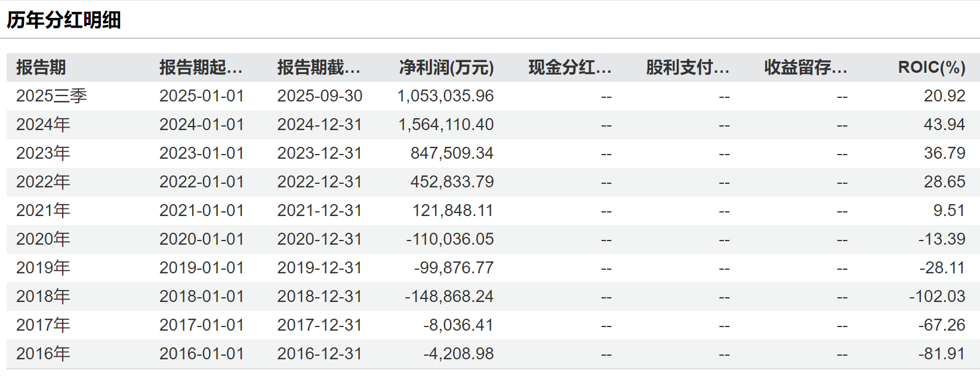This screenshot has width=980, height=376.
Task: Sort by the 净利润(万元) column header
Action: 446,67
